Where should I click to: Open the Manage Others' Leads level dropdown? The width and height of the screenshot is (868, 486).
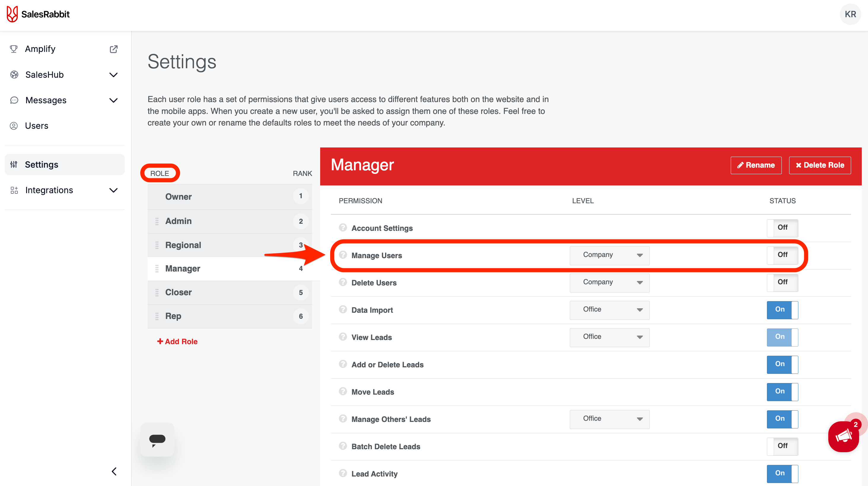tap(609, 419)
